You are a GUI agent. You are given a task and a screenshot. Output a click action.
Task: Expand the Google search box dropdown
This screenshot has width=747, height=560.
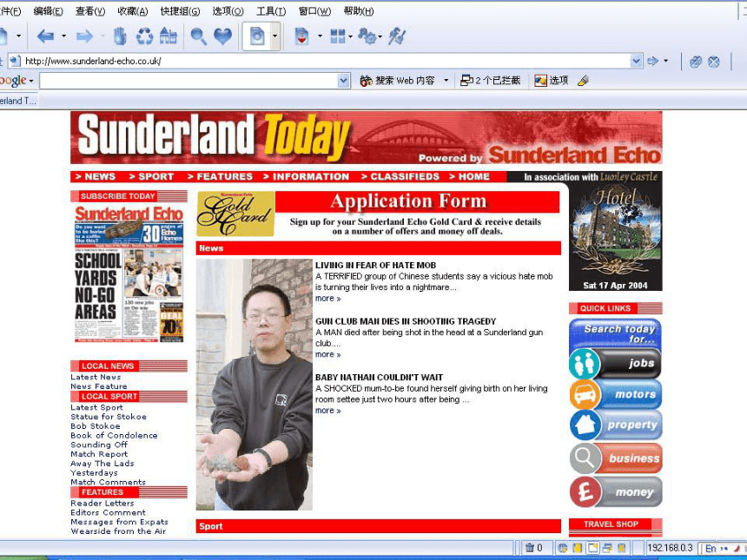(343, 81)
